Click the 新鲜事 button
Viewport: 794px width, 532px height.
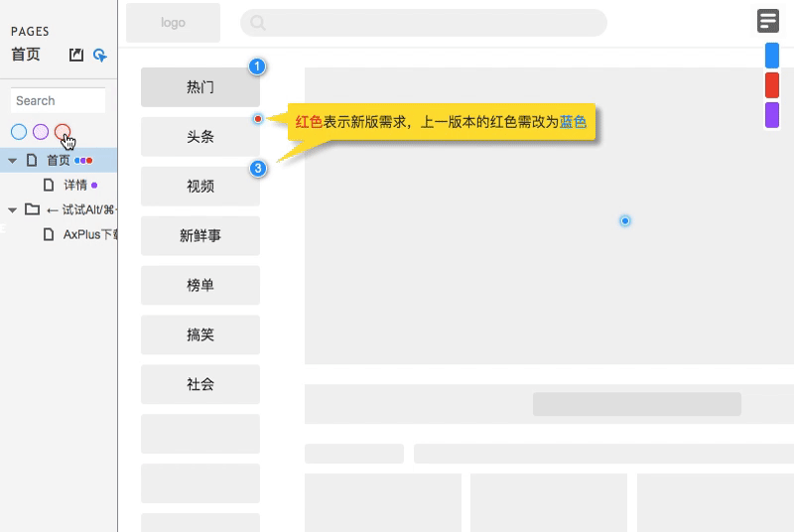pos(200,236)
